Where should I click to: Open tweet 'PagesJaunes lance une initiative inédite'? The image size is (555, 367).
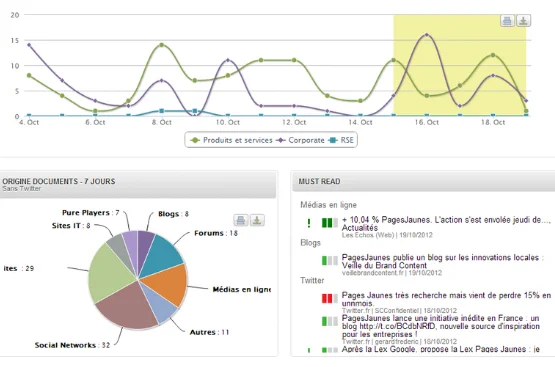coord(441,326)
